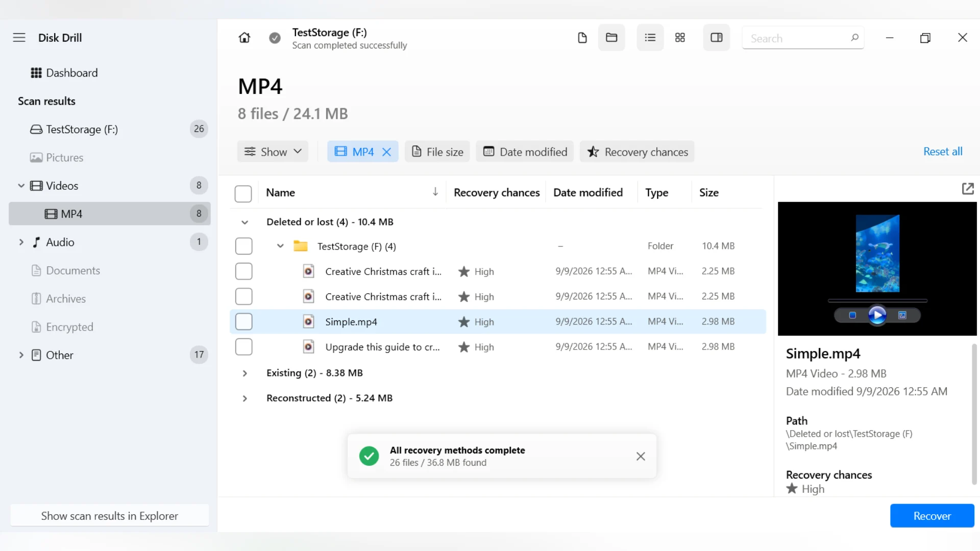Check the TestStorage (F) (4) folder checkbox
Image resolution: width=980 pixels, height=551 pixels.
(243, 246)
